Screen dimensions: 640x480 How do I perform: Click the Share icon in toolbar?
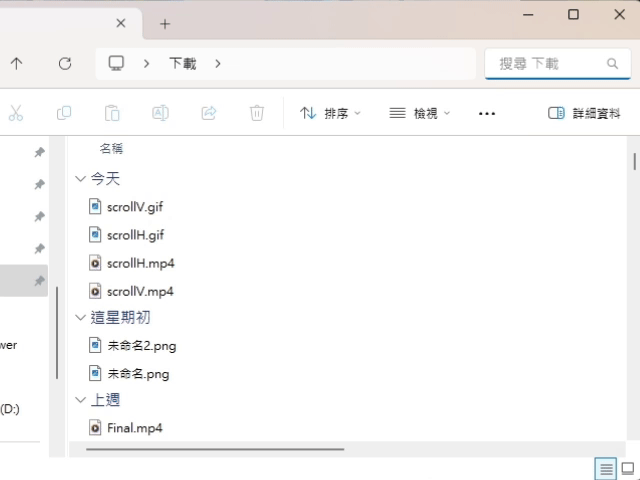point(209,113)
